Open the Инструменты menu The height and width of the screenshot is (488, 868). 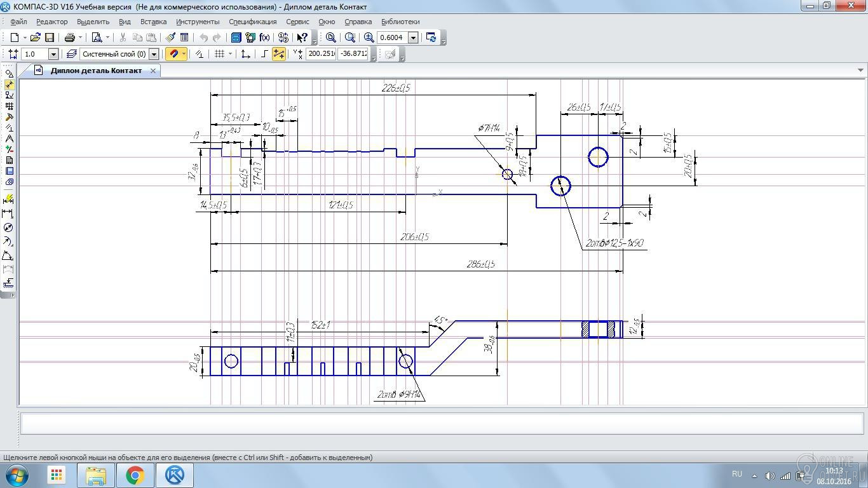[x=198, y=22]
